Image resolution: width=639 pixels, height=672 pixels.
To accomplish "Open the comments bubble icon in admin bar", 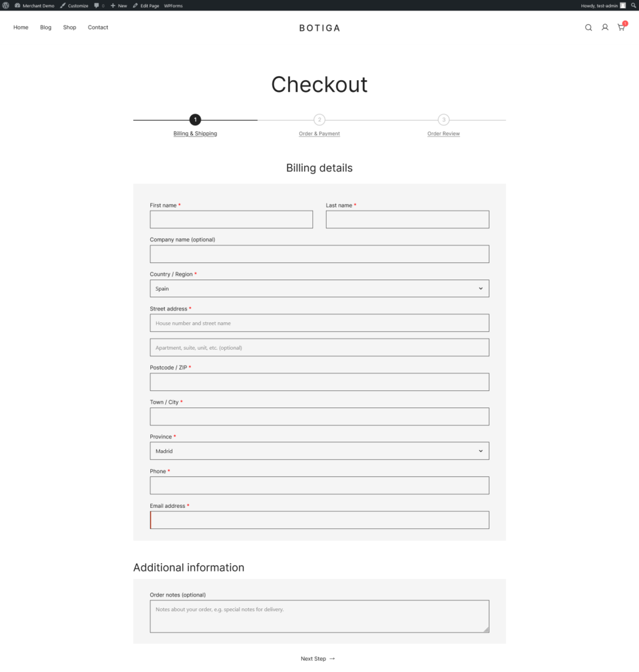I will [x=97, y=5].
